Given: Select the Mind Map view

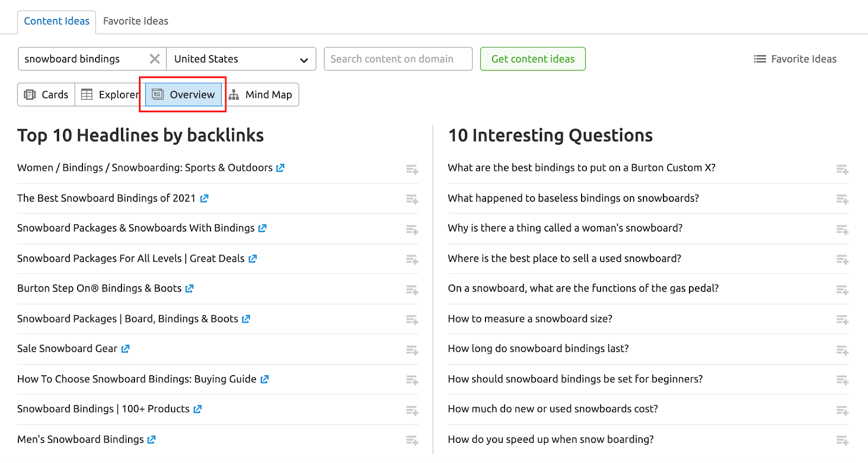Looking at the screenshot, I should [260, 94].
